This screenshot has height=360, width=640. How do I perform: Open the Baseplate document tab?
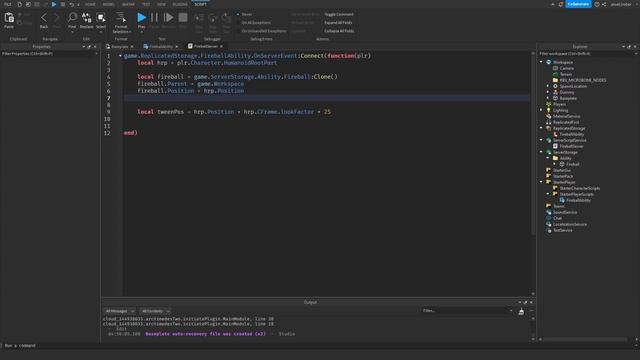[x=120, y=47]
